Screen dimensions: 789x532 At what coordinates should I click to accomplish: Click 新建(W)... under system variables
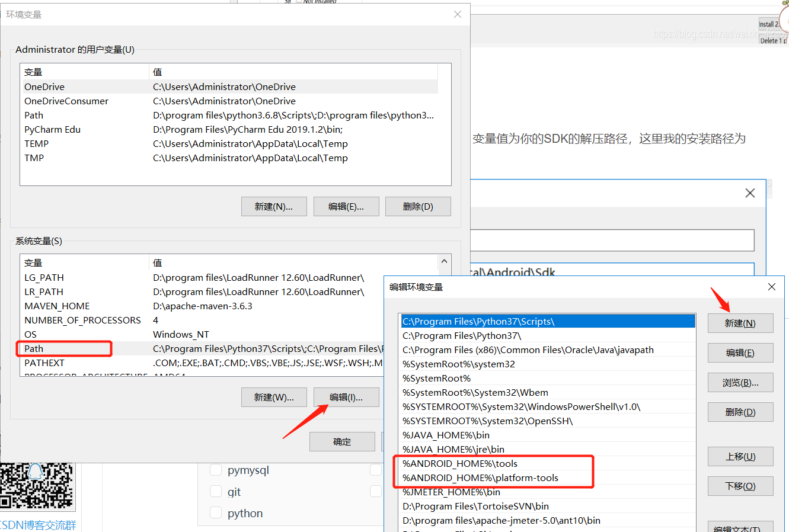click(274, 398)
